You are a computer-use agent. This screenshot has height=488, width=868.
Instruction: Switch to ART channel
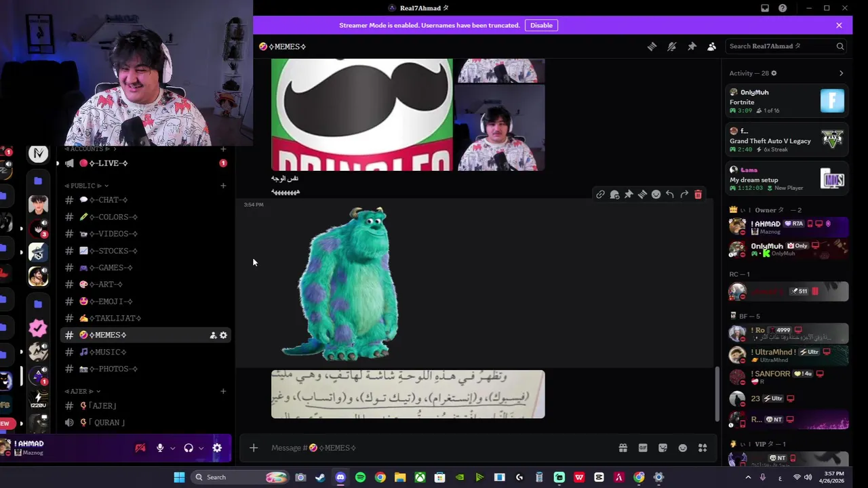pyautogui.click(x=146, y=285)
